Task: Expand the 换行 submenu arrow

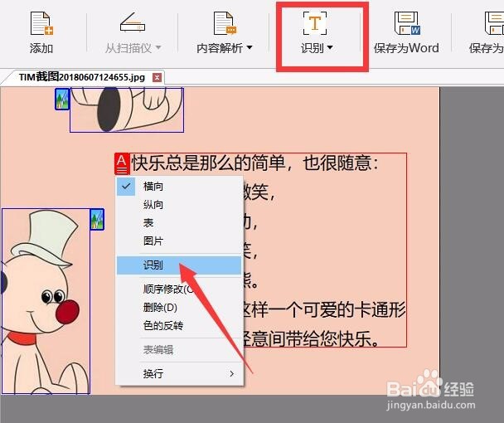Action: (232, 374)
